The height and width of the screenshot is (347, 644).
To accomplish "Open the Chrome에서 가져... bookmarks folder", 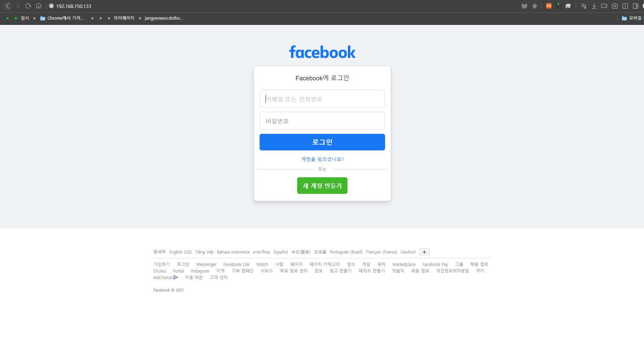I will point(62,18).
